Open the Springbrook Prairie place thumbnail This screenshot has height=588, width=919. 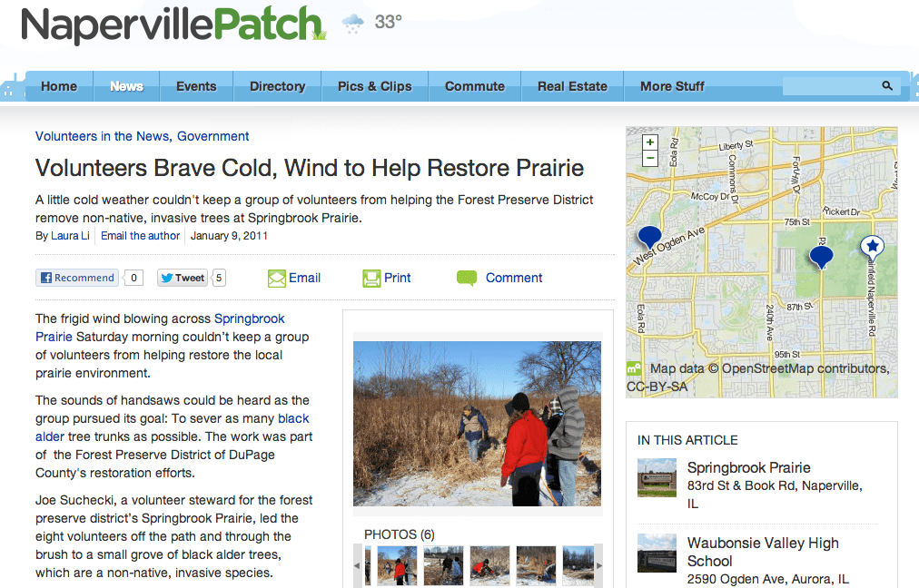click(657, 477)
